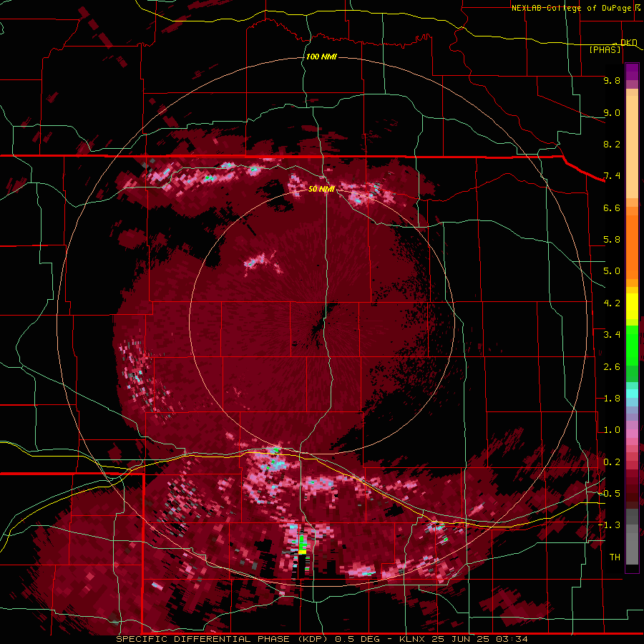The width and height of the screenshot is (644, 644).
Task: Click the yellow-green high KDP cell on radar
Action: pos(303,544)
